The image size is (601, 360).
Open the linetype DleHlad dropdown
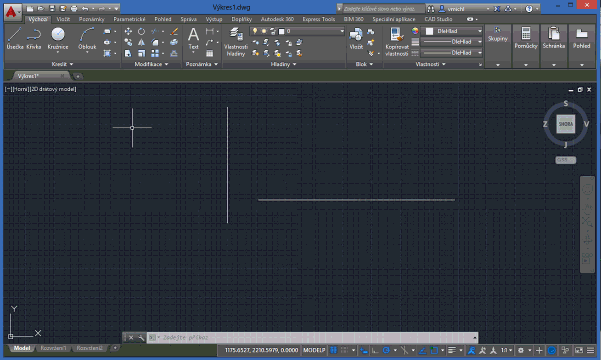pyautogui.click(x=452, y=53)
